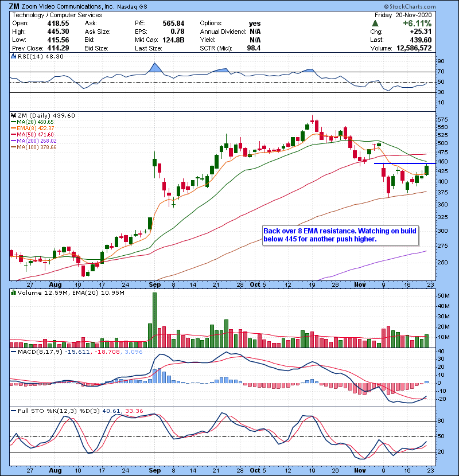Viewport: 459px width, 476px height.
Task: Click the ZM ticker symbol in the header
Action: (x=14, y=6)
